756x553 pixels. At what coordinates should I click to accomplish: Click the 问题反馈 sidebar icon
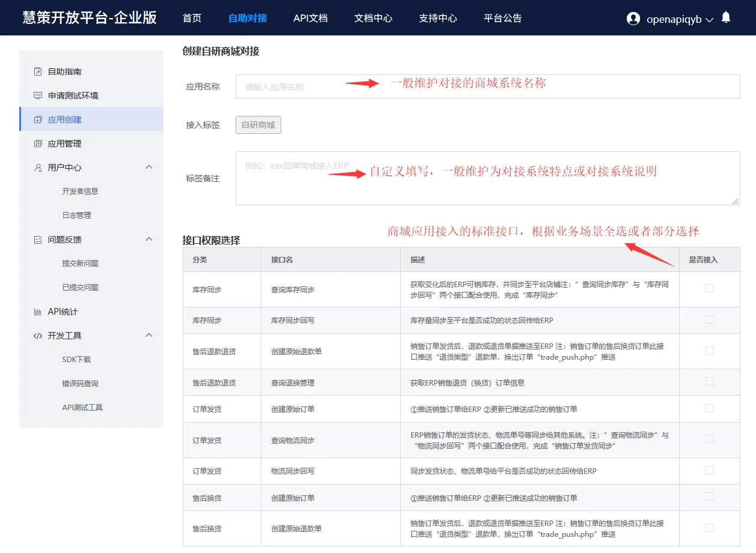tap(38, 240)
